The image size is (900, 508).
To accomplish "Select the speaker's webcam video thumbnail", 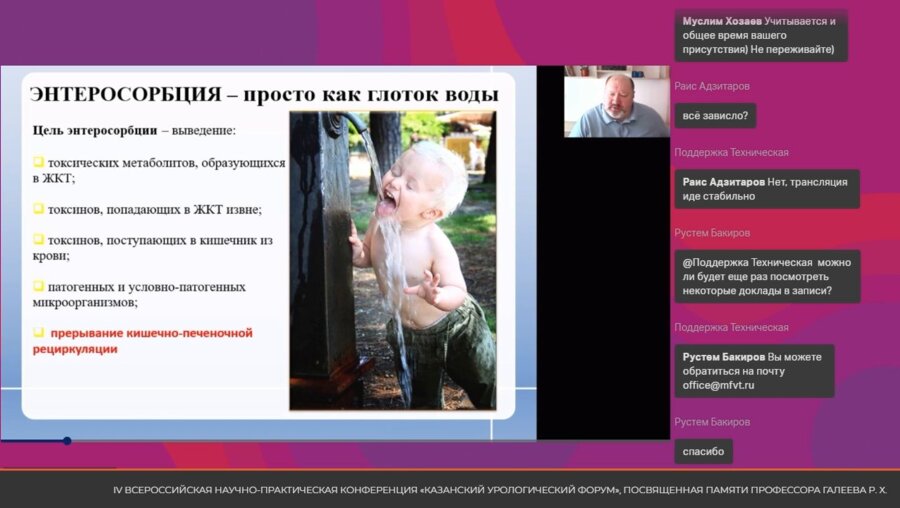I will (x=616, y=104).
